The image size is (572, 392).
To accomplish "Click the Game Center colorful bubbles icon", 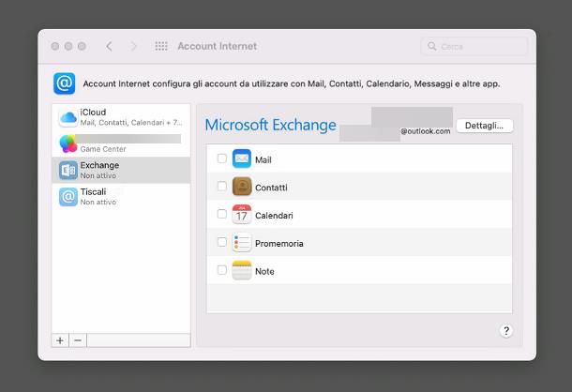I will pyautogui.click(x=68, y=143).
